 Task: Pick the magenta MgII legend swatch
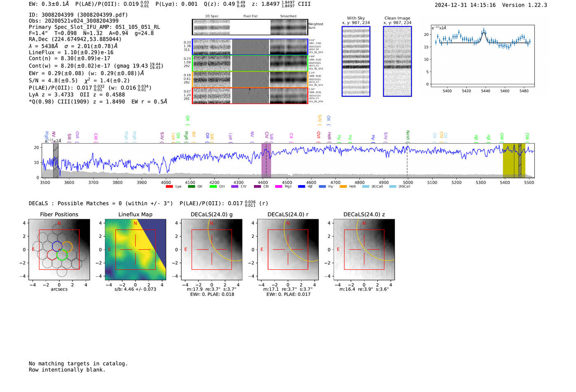(x=279, y=187)
